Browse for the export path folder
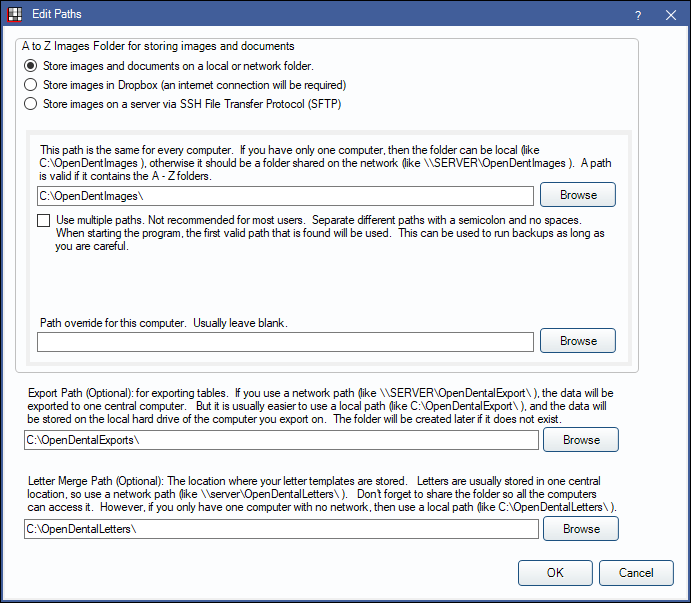The height and width of the screenshot is (603, 691). (x=581, y=439)
